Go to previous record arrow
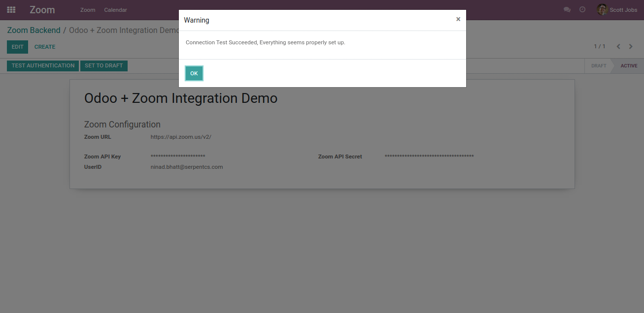The width and height of the screenshot is (644, 313). 618,47
